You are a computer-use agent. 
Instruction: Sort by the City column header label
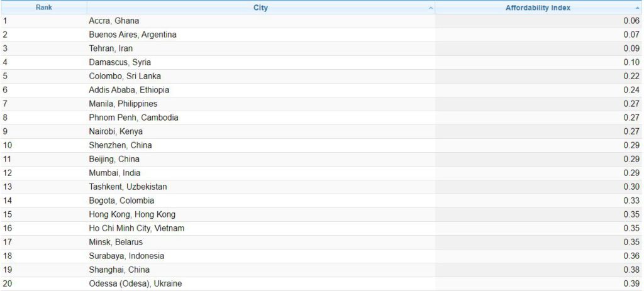(x=260, y=8)
